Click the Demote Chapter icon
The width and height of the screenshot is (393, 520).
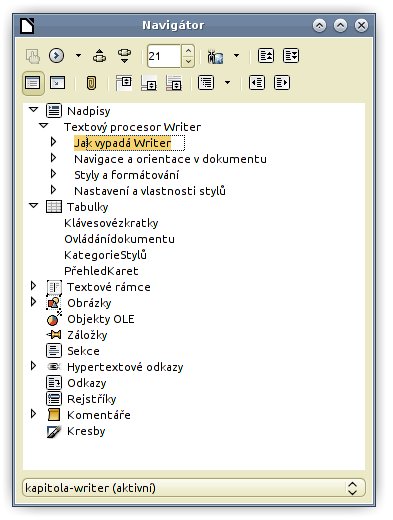(x=291, y=56)
